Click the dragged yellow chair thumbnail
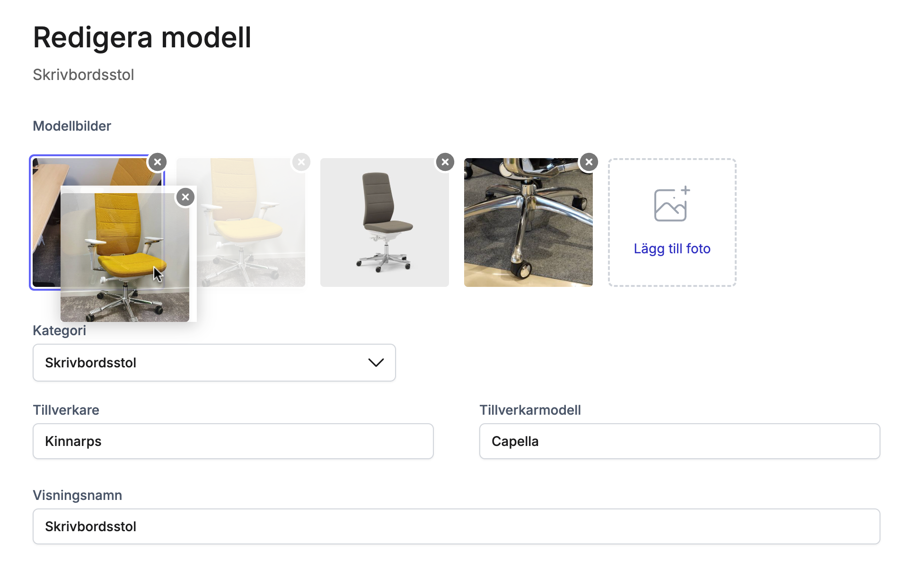The width and height of the screenshot is (924, 561). [x=125, y=258]
